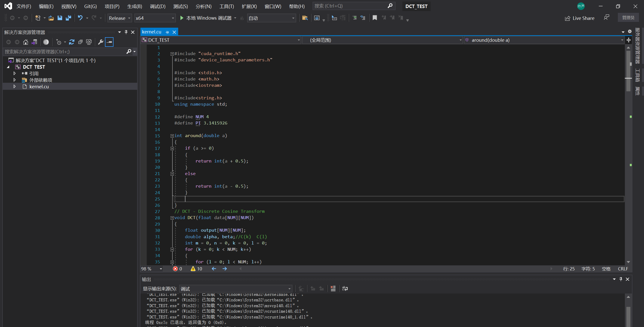Click the Live Share button
This screenshot has height=327, width=644.
click(580, 18)
